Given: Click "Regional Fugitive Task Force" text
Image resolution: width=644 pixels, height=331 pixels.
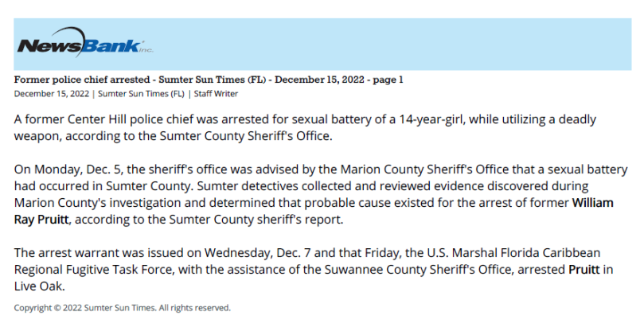Looking at the screenshot, I should 93,270.
